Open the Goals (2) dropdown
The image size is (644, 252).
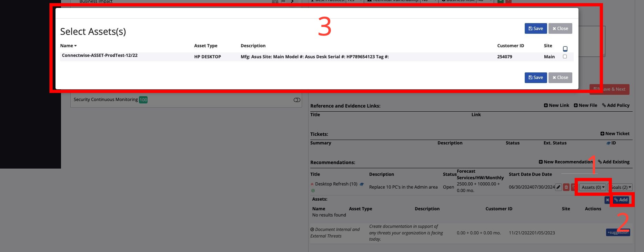(x=620, y=187)
